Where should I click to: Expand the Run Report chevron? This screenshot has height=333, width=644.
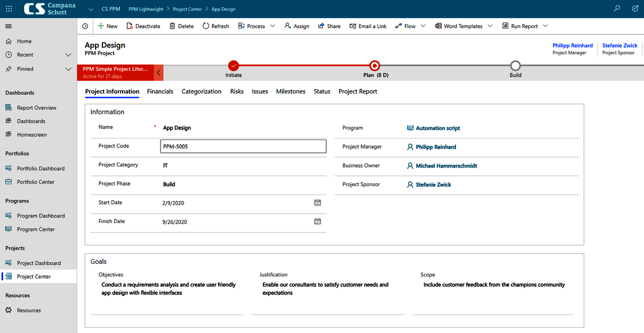tap(545, 26)
